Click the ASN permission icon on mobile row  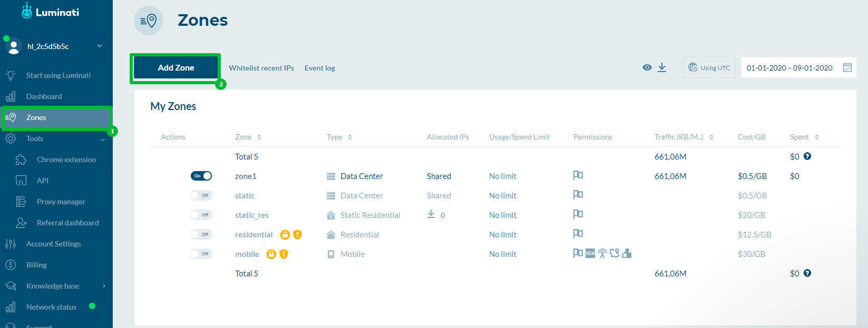(x=590, y=254)
